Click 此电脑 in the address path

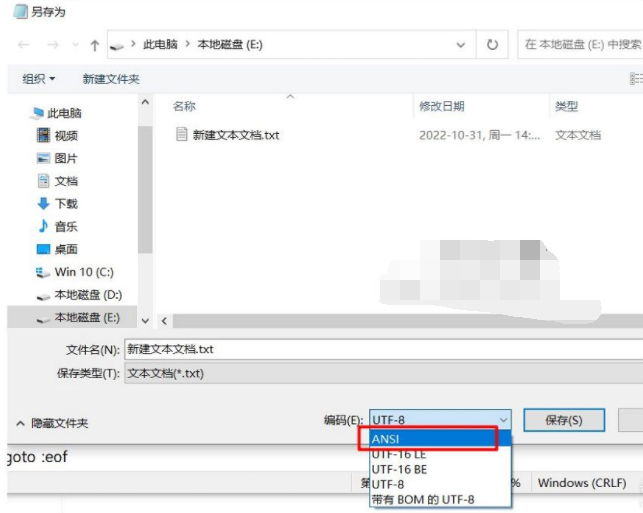point(160,44)
